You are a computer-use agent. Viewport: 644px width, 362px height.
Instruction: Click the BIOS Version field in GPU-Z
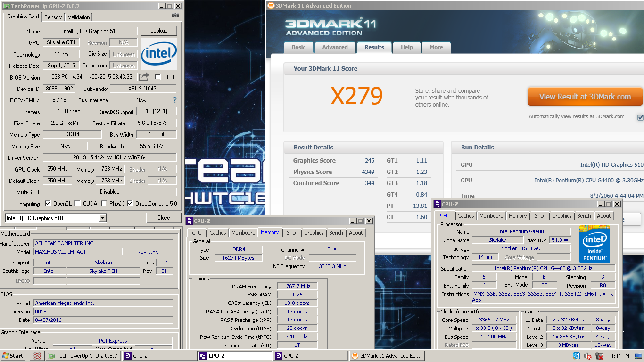tap(91, 77)
